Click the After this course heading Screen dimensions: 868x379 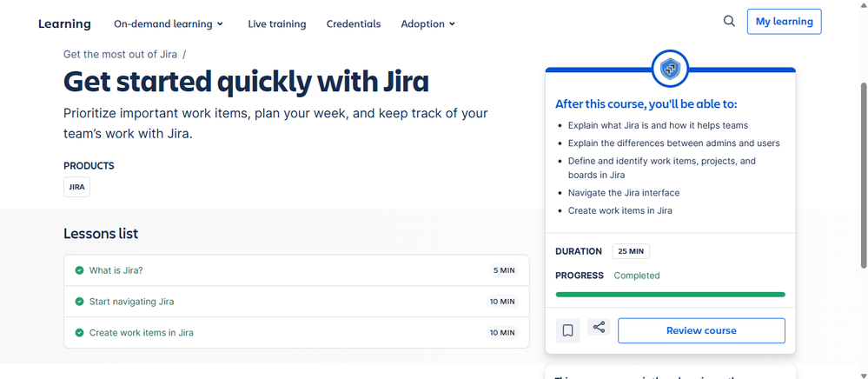point(646,104)
